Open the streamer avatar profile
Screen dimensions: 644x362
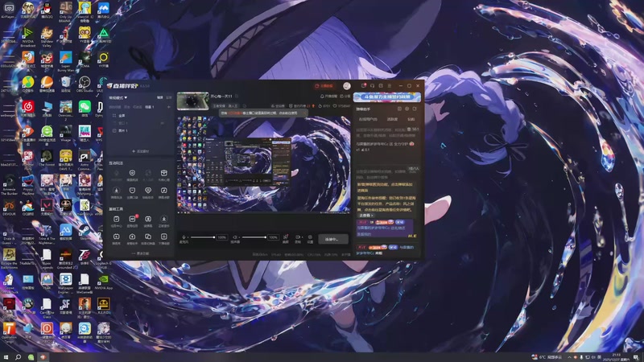click(347, 86)
